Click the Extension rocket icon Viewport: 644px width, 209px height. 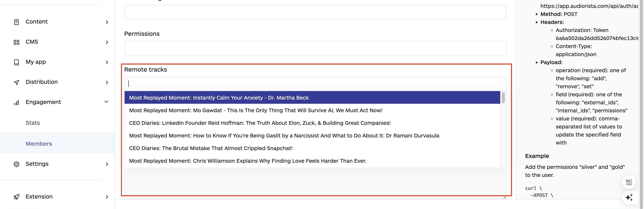pyautogui.click(x=16, y=197)
